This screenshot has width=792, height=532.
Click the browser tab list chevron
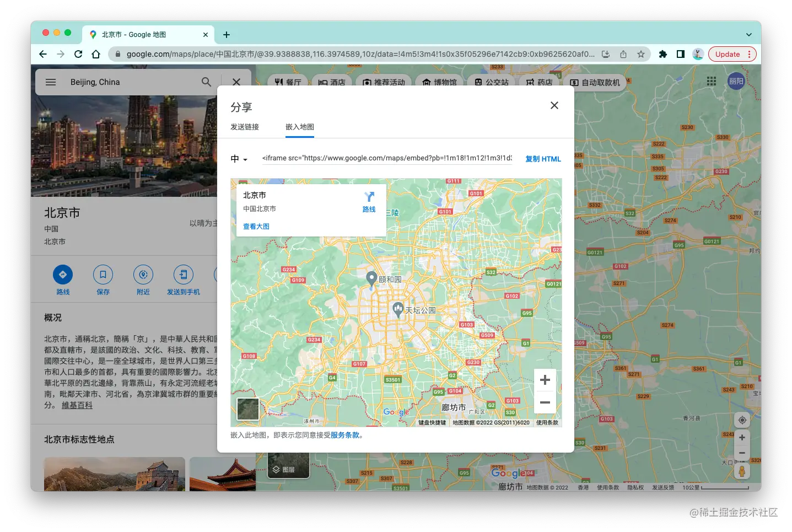748,34
